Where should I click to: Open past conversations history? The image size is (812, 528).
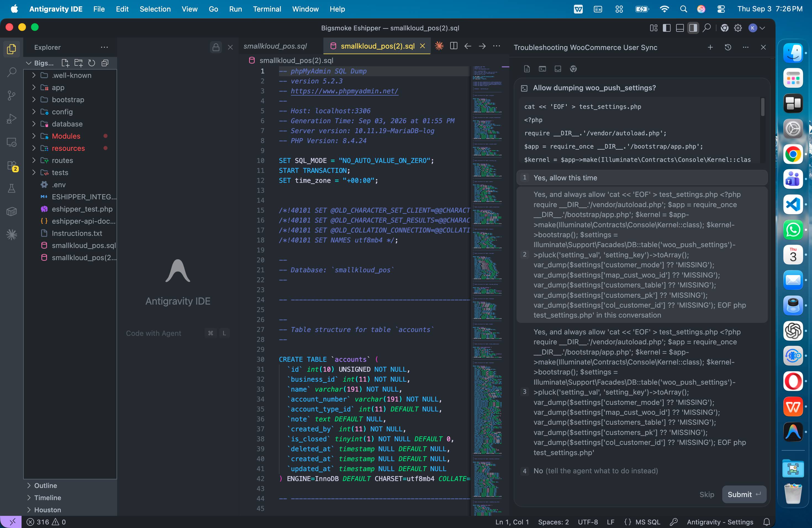pos(728,47)
